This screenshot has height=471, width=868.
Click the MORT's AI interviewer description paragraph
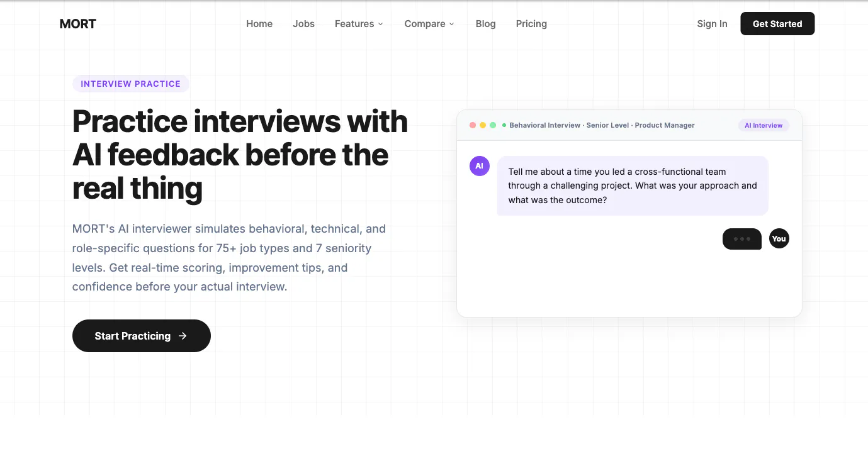point(230,258)
